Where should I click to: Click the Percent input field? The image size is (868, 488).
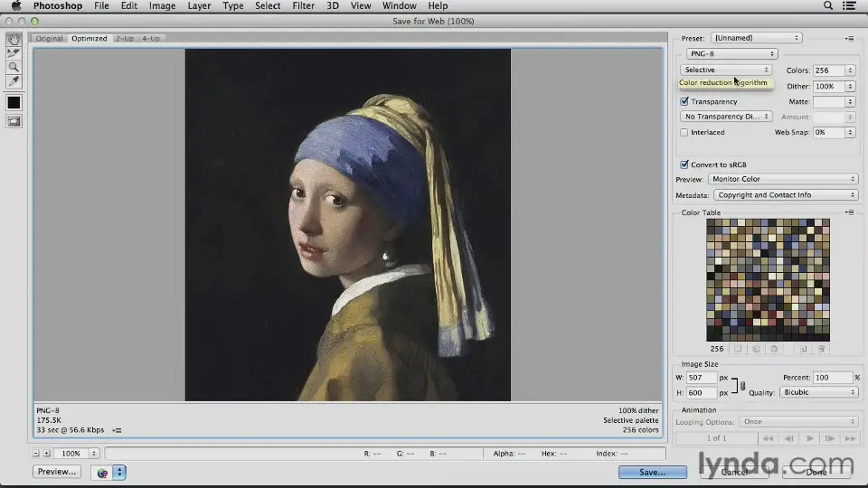[833, 378]
